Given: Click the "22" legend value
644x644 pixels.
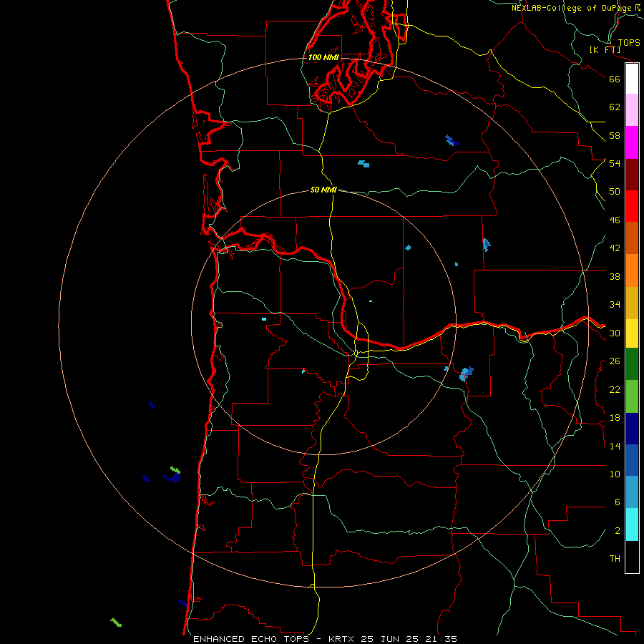Looking at the screenshot, I should click(x=615, y=389).
